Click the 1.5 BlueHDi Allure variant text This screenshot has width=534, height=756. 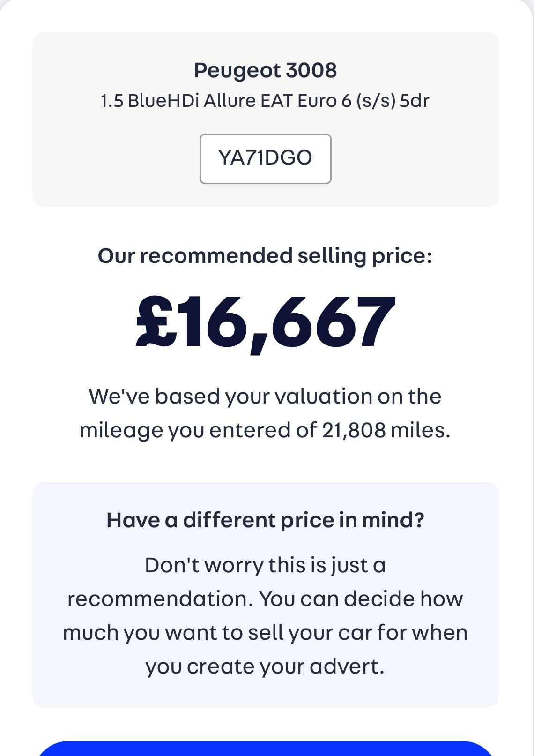pos(152,101)
